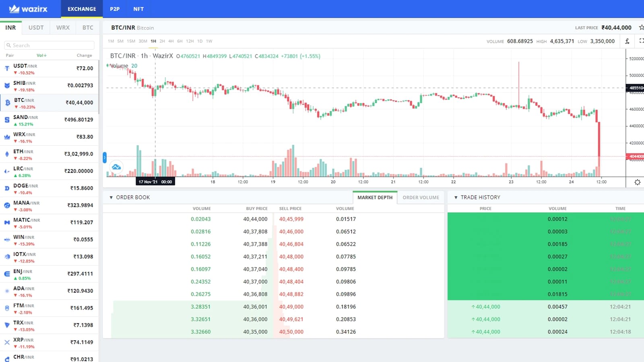644x362 pixels.
Task: Set chart interval to 30M
Action: [x=143, y=41]
